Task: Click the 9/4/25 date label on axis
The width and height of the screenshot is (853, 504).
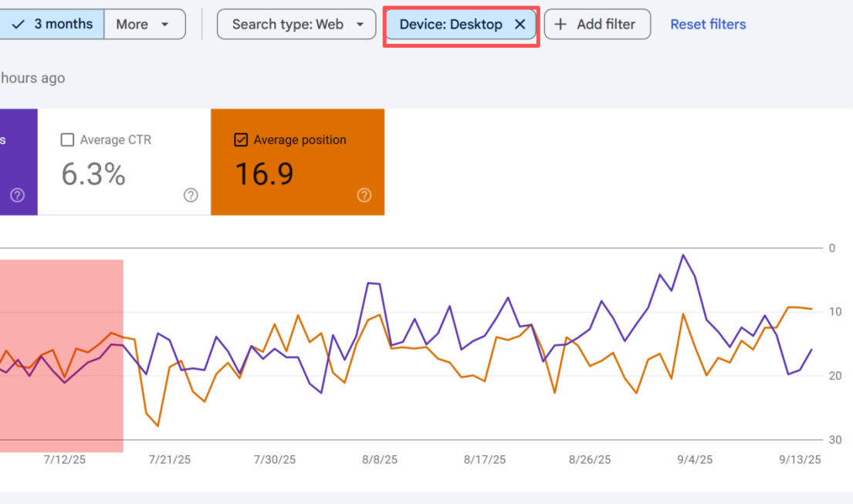Action: [695, 459]
